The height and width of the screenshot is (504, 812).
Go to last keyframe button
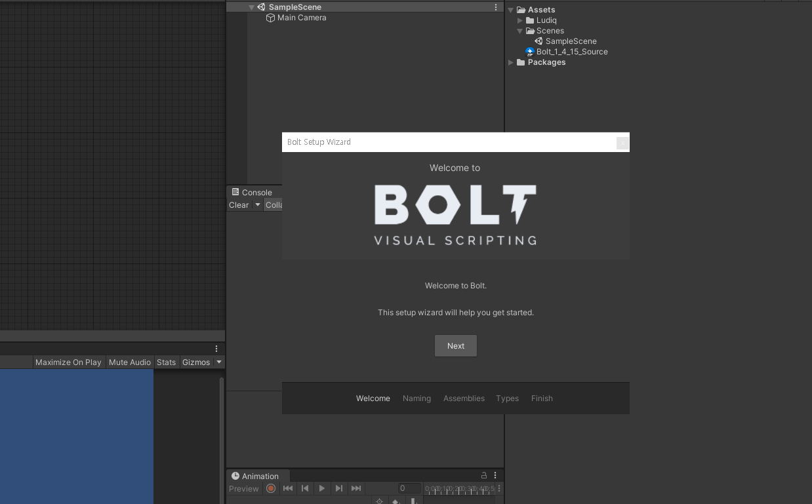coord(356,488)
